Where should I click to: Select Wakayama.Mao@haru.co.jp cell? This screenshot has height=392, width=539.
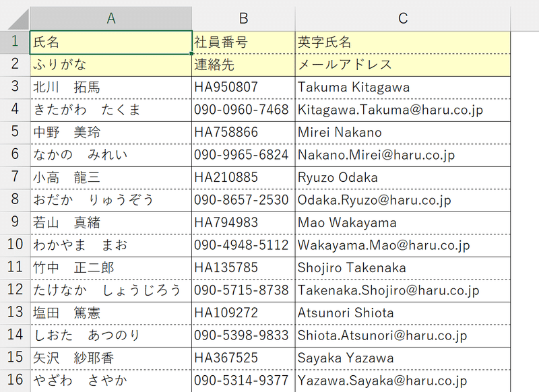(402, 246)
